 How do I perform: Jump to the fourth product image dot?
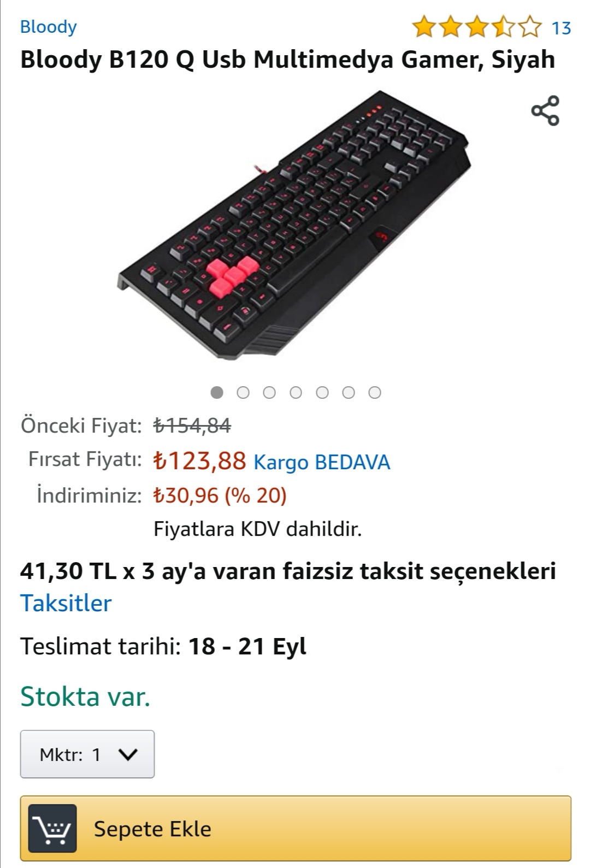coord(296,392)
